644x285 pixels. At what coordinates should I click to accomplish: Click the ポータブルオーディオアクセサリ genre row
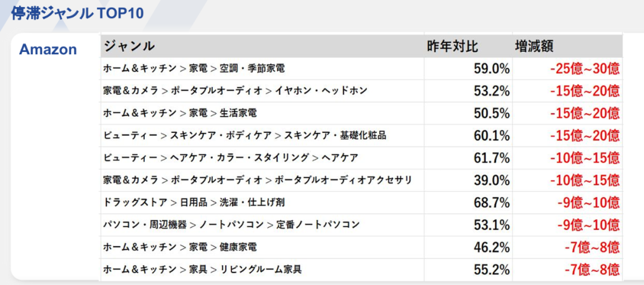[x=257, y=179]
